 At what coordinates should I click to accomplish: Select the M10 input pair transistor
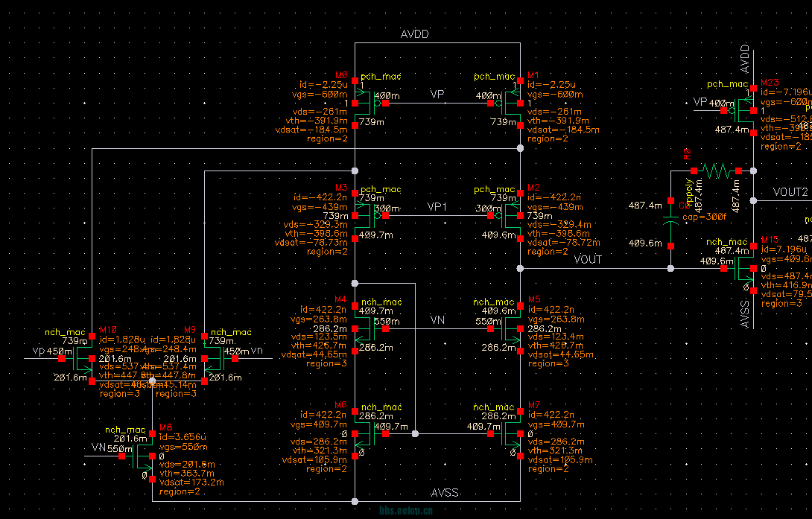coord(82,360)
